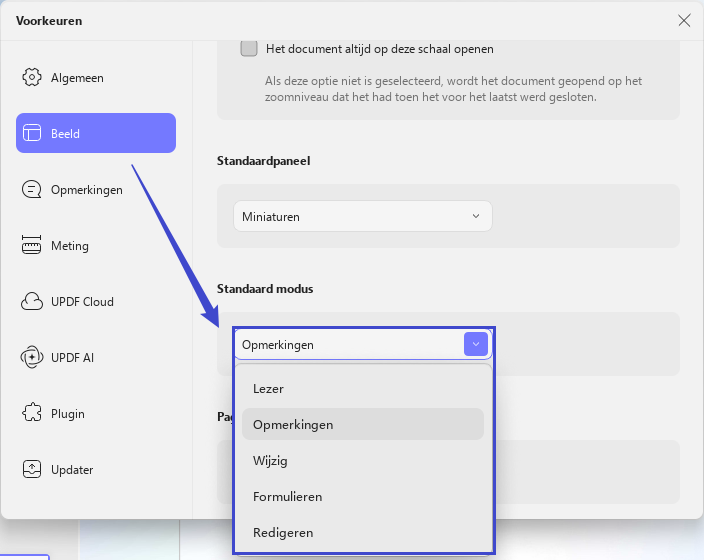Click the UPDF Cloud sidebar label
Viewport: 704px width, 560px height.
82,302
